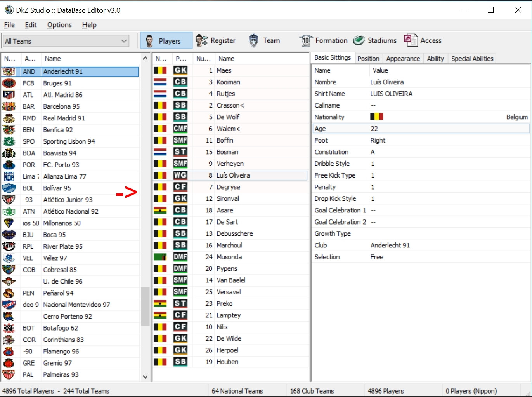Click the Peñarol 94 crest icon
The height and width of the screenshot is (397, 532).
[x=9, y=293]
